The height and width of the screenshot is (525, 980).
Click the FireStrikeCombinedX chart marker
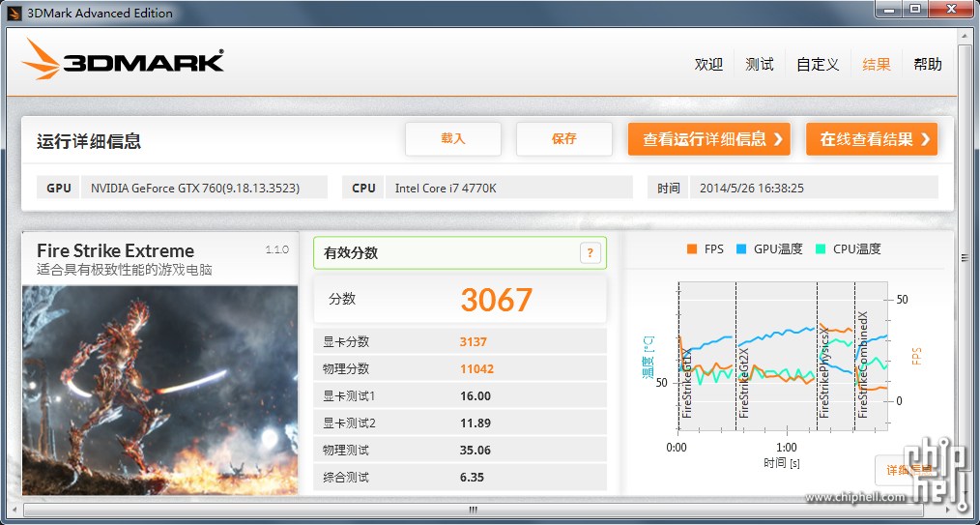[862, 365]
